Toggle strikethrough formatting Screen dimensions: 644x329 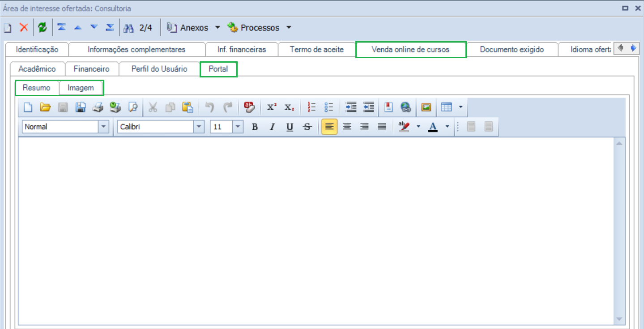coord(307,127)
